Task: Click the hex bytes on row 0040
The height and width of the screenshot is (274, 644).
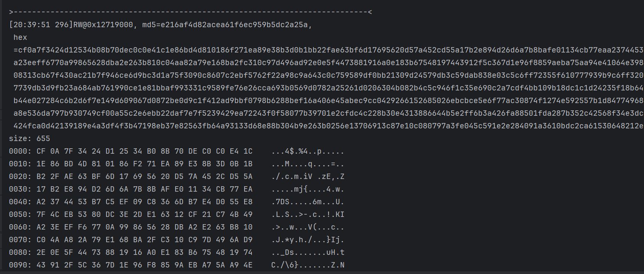Action: pos(145,202)
